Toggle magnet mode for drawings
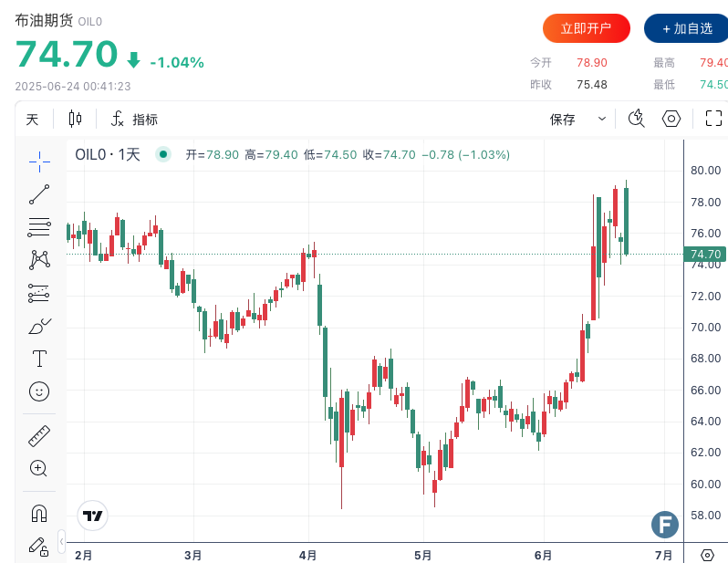 39,513
